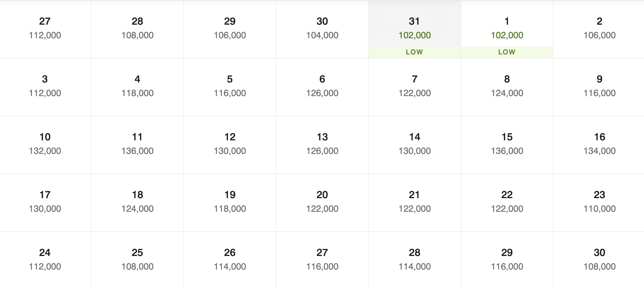Choose day 16 with the 134,000 price
This screenshot has height=288, width=644.
(x=599, y=144)
